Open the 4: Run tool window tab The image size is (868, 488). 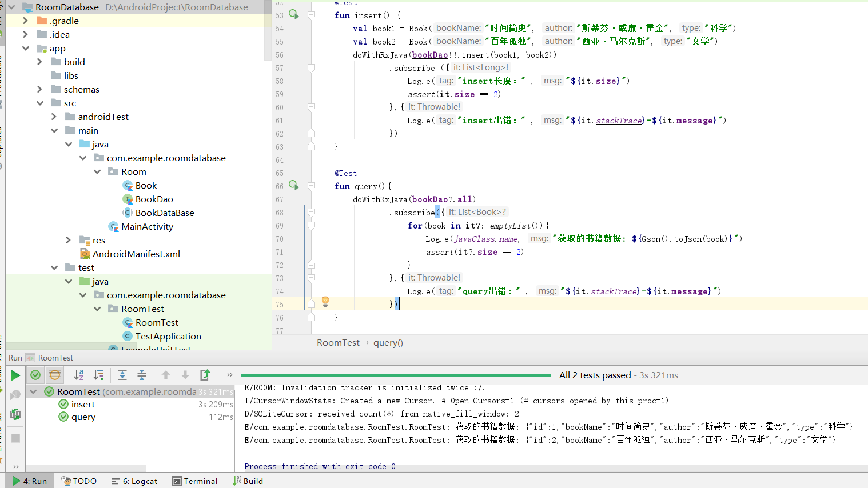pos(30,481)
